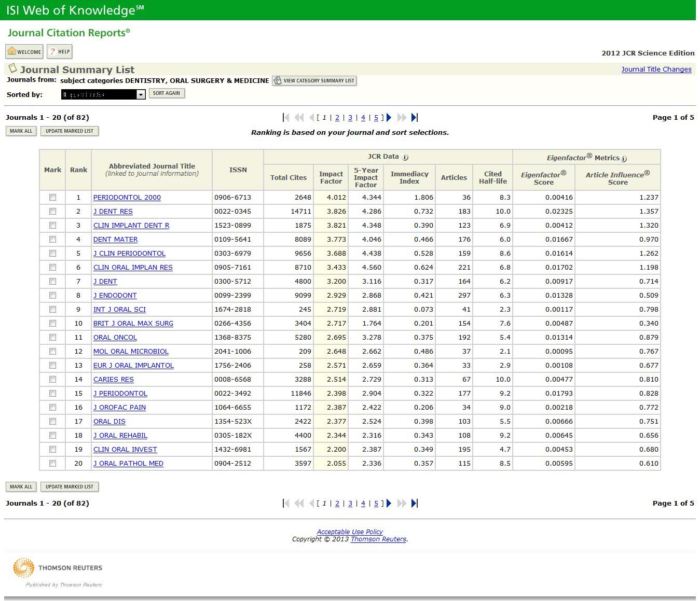700x601 pixels.
Task: Open Eigenfactor Metrics info icon
Action: point(624,159)
